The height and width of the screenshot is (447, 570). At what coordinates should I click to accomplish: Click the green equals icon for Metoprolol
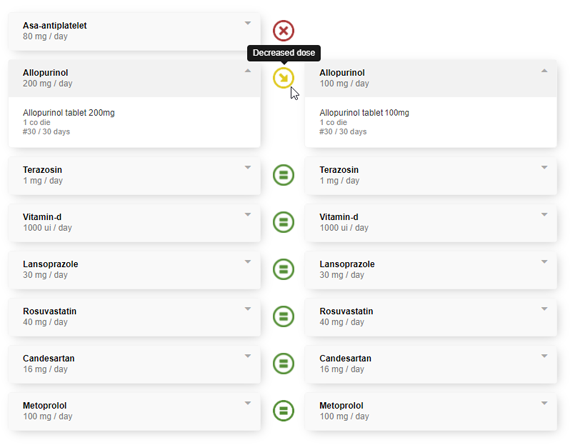283,411
